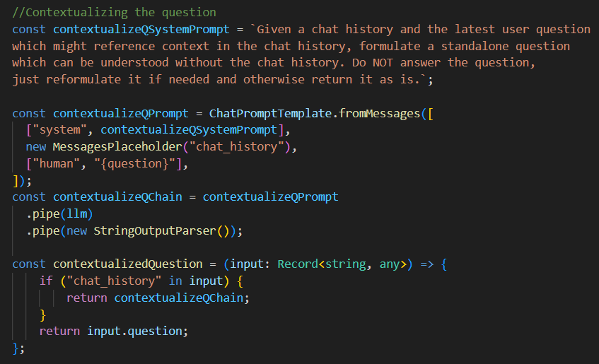
Task: Click 'MessagesPlaceholder' class name
Action: pyautogui.click(x=117, y=147)
